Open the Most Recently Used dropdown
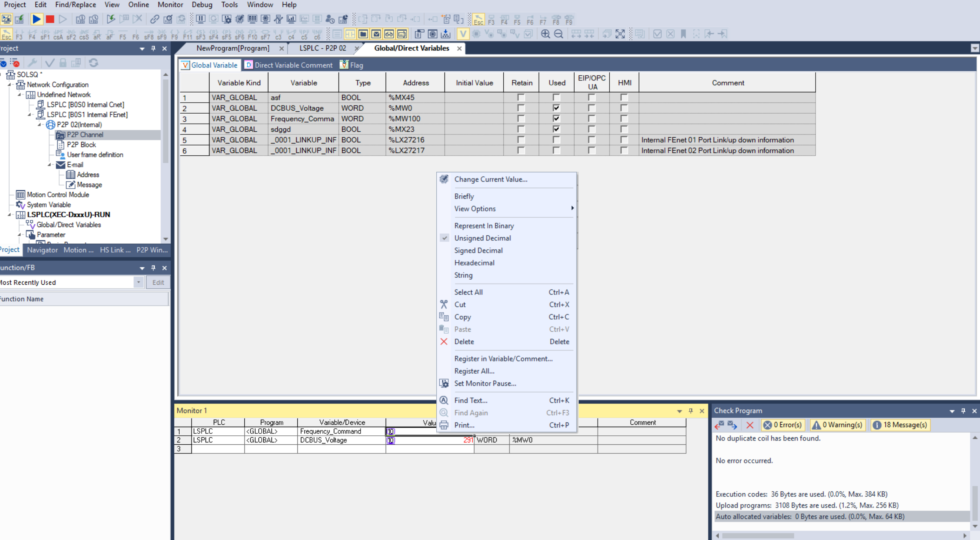Viewport: 980px width, 540px height. point(138,282)
